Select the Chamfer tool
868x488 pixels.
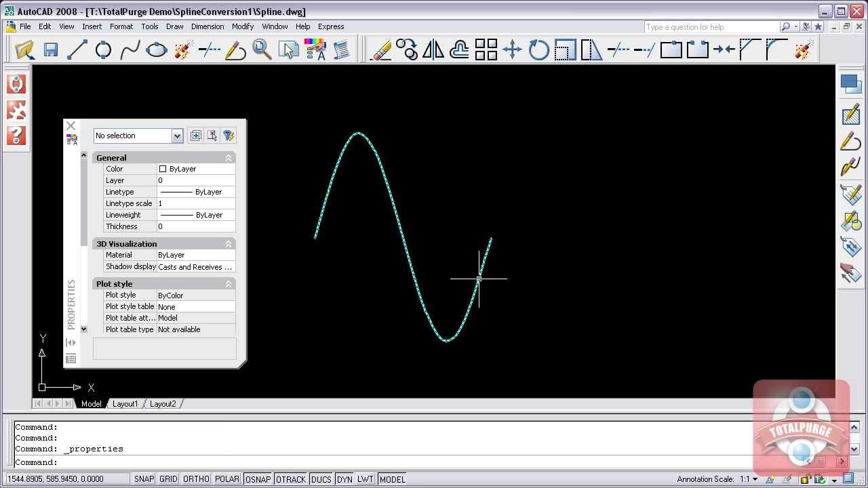[x=750, y=49]
